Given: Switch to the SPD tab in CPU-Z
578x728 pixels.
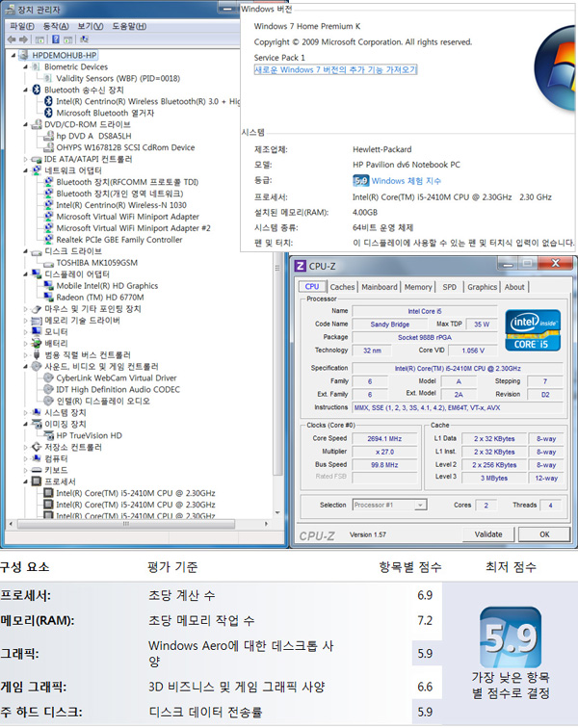Looking at the screenshot, I should point(449,287).
